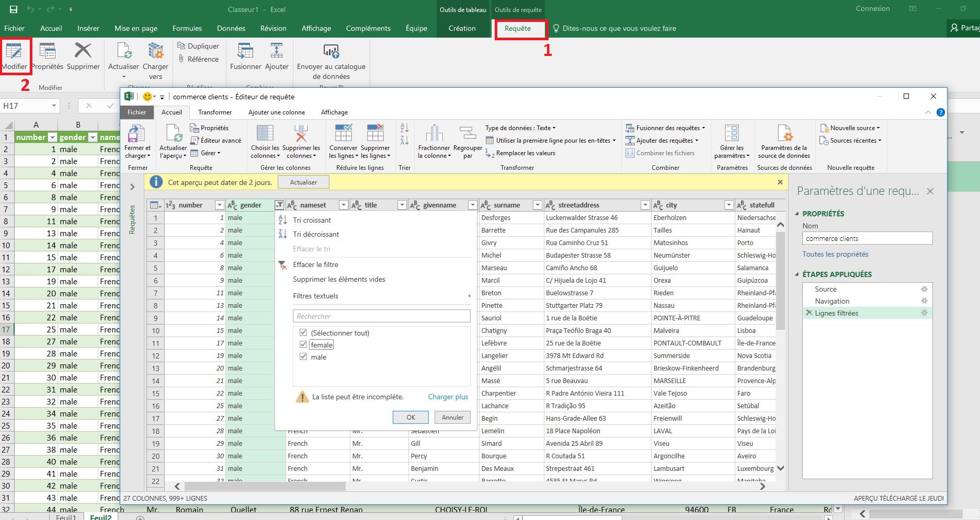Click the query Nom field commerce clients
The height and width of the screenshot is (520, 980).
click(x=867, y=238)
